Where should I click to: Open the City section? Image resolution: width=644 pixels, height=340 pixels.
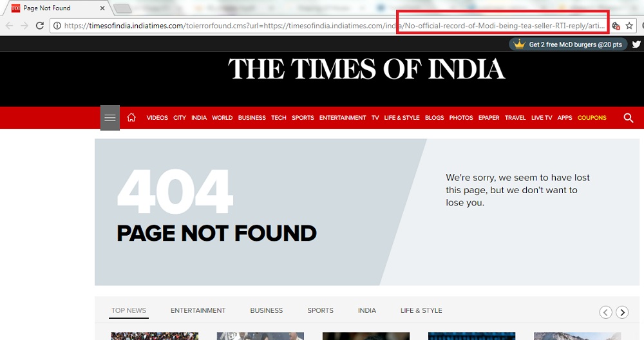(180, 117)
